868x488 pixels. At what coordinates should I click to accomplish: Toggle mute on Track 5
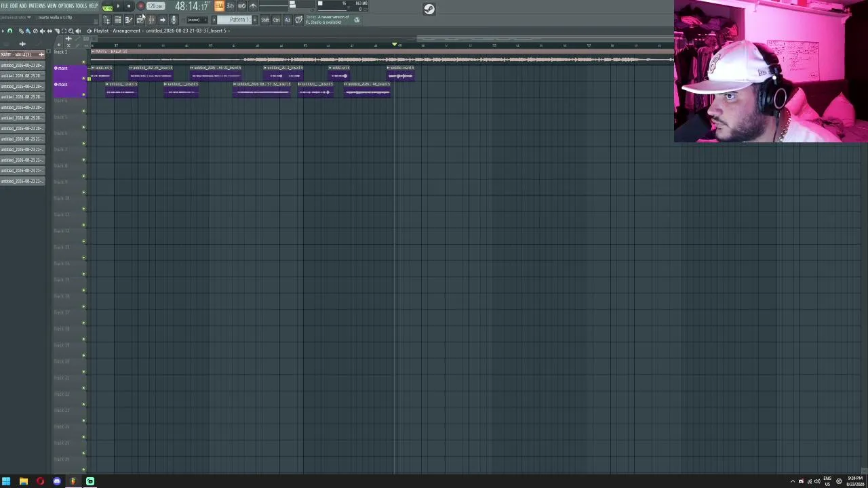(84, 127)
